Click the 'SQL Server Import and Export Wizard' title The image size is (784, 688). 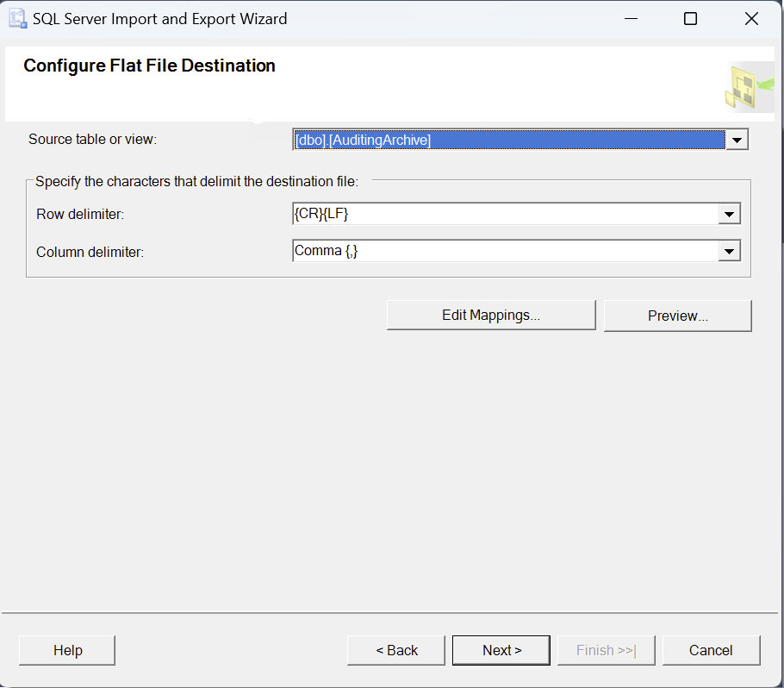coord(160,19)
